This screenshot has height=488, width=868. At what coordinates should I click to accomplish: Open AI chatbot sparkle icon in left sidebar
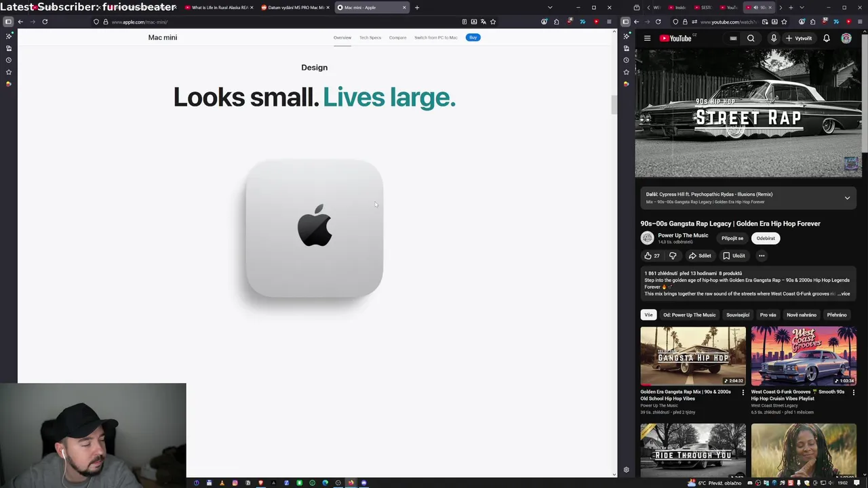8,36
